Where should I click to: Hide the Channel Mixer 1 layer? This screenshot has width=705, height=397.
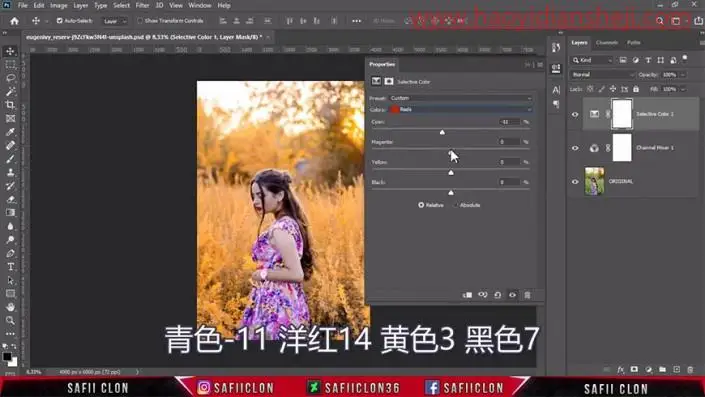[x=575, y=148]
